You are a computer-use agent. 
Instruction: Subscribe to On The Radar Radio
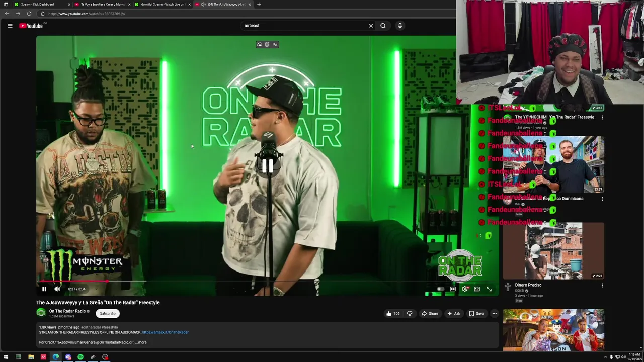click(x=108, y=313)
